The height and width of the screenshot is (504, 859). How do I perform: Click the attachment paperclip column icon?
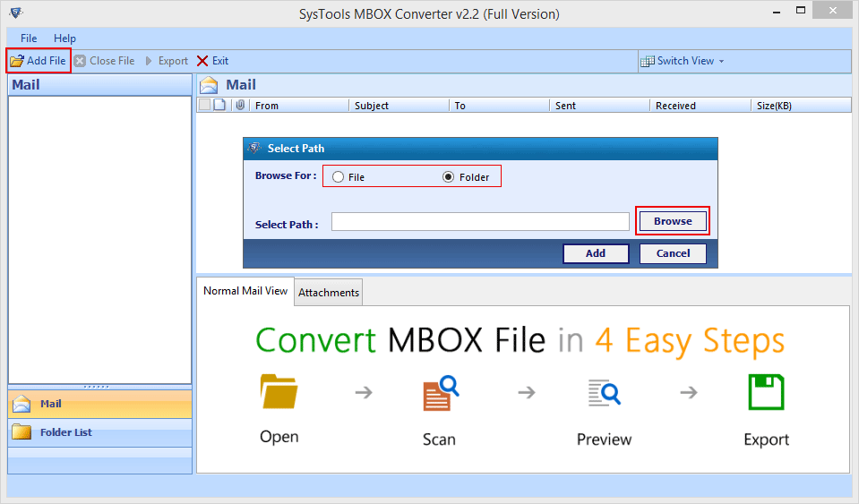pyautogui.click(x=240, y=105)
